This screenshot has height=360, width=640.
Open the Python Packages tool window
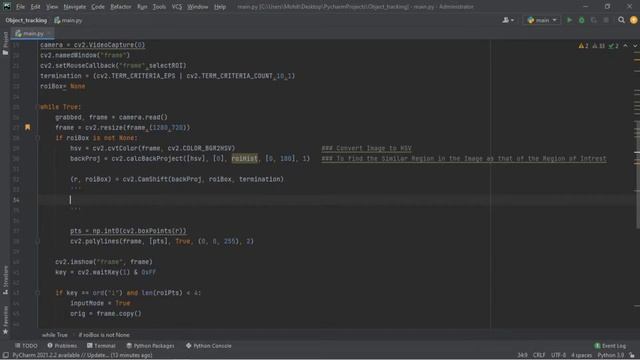(x=150, y=346)
